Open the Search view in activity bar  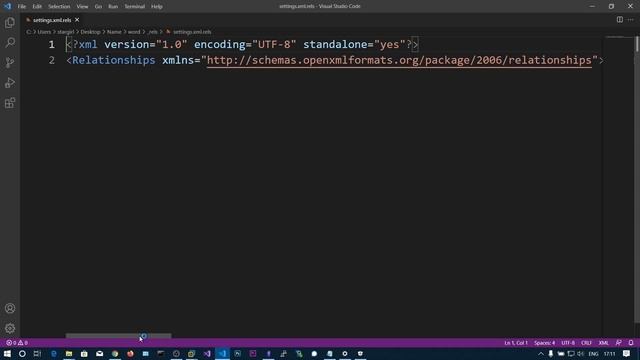click(10, 42)
